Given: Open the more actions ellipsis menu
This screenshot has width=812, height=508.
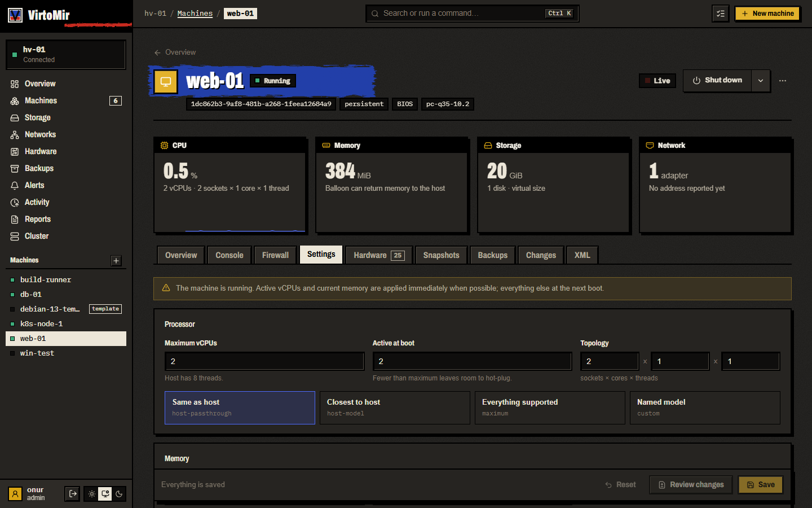Looking at the screenshot, I should tap(783, 81).
